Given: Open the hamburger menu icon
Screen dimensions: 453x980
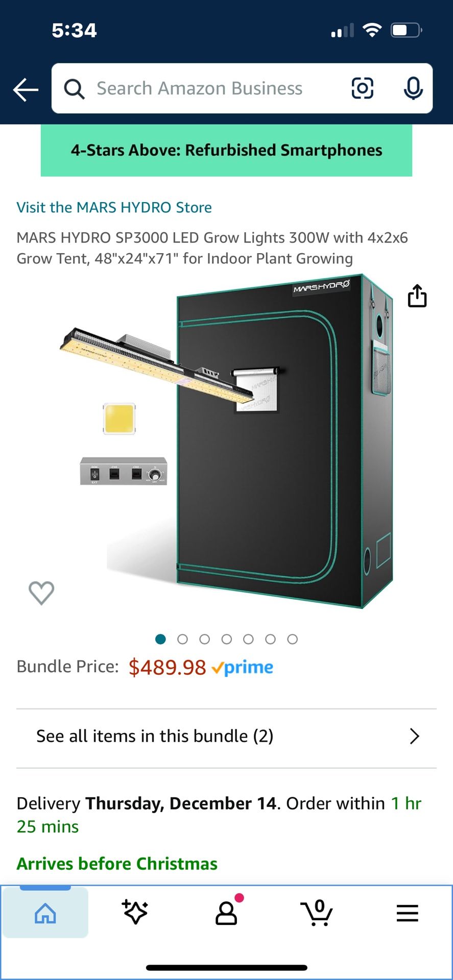Looking at the screenshot, I should 407,913.
